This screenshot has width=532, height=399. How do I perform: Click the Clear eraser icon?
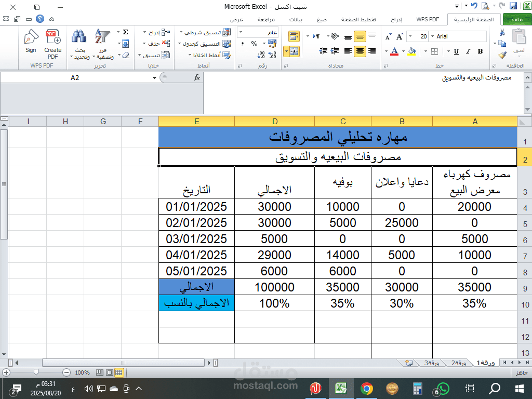[x=126, y=55]
